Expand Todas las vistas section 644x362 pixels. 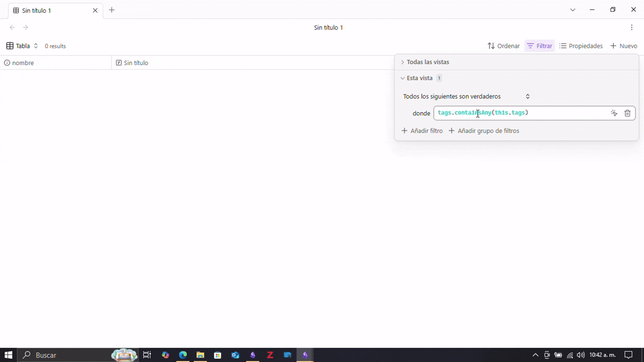[x=428, y=62]
